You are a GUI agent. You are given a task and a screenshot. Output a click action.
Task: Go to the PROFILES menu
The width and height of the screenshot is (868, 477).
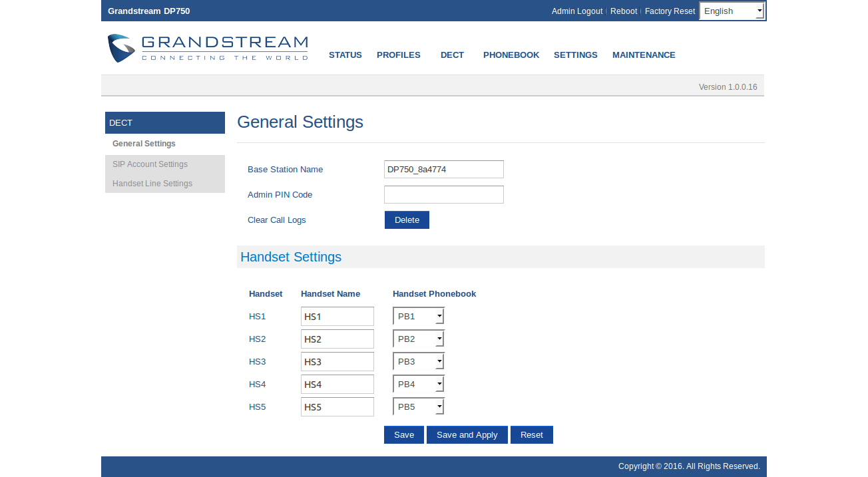(x=398, y=55)
